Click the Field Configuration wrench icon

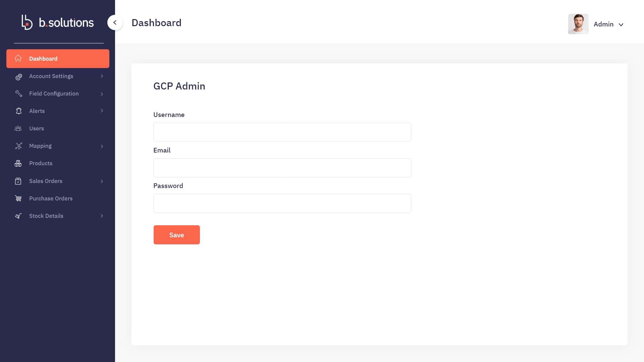(x=18, y=94)
